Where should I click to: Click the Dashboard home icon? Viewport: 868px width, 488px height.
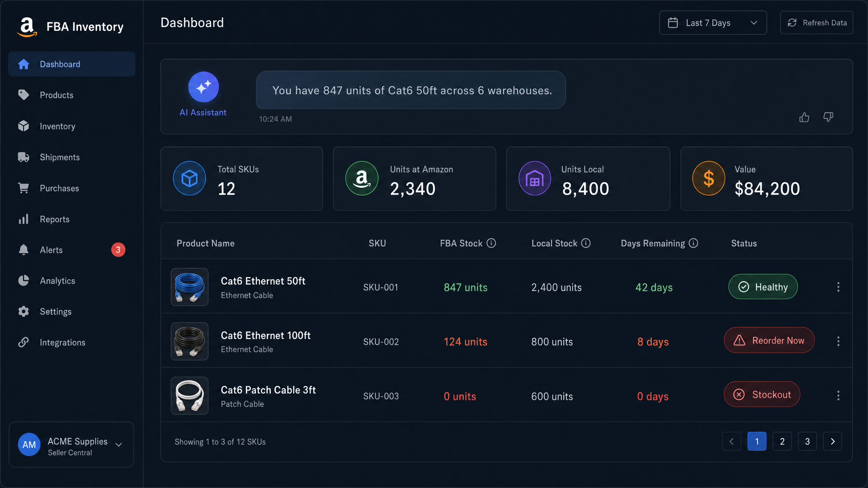click(24, 64)
